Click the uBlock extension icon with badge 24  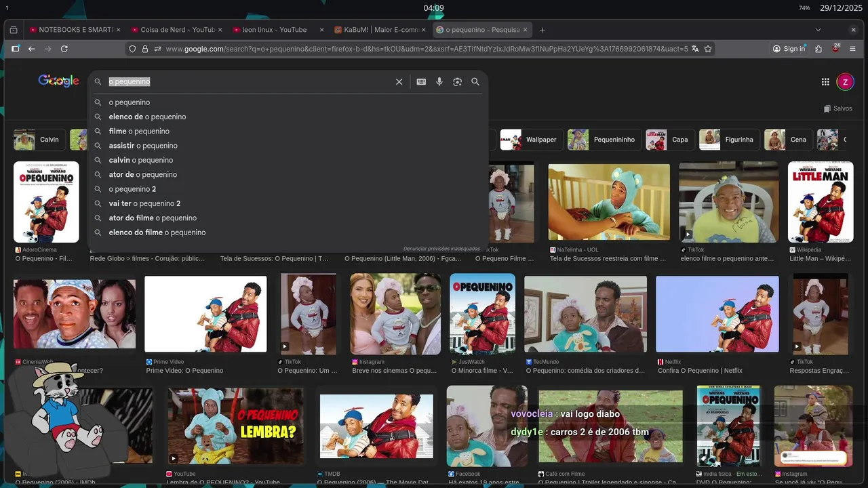pyautogui.click(x=835, y=49)
